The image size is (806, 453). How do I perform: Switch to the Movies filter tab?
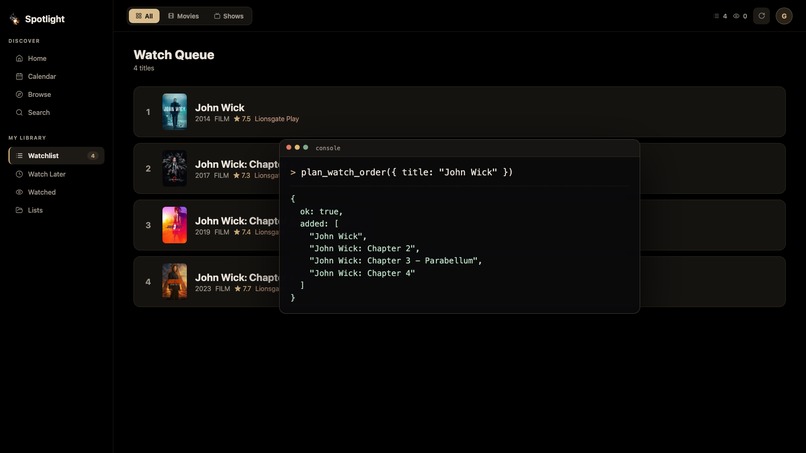click(x=183, y=16)
